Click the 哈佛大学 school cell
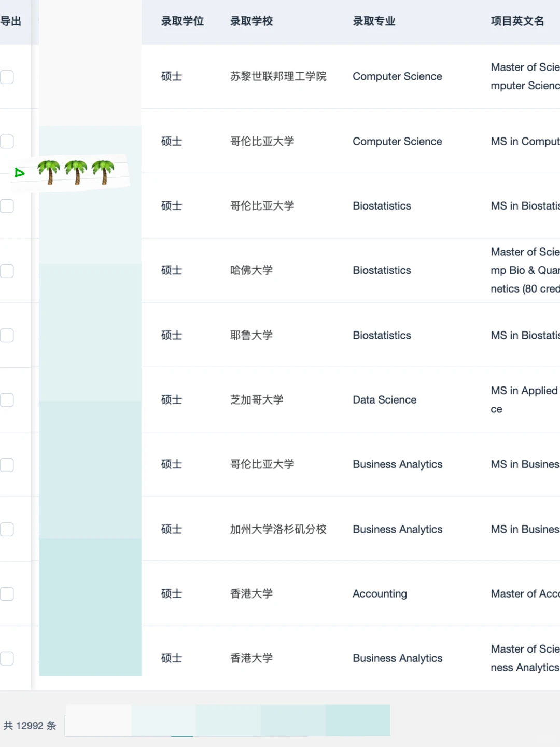560x747 pixels. click(x=251, y=270)
